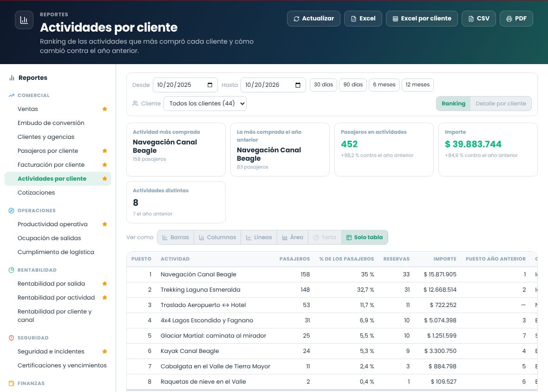The height and width of the screenshot is (392, 548).
Task: Click Cabalgata en el Valle de Tierra Mayor
Action: coord(332,366)
